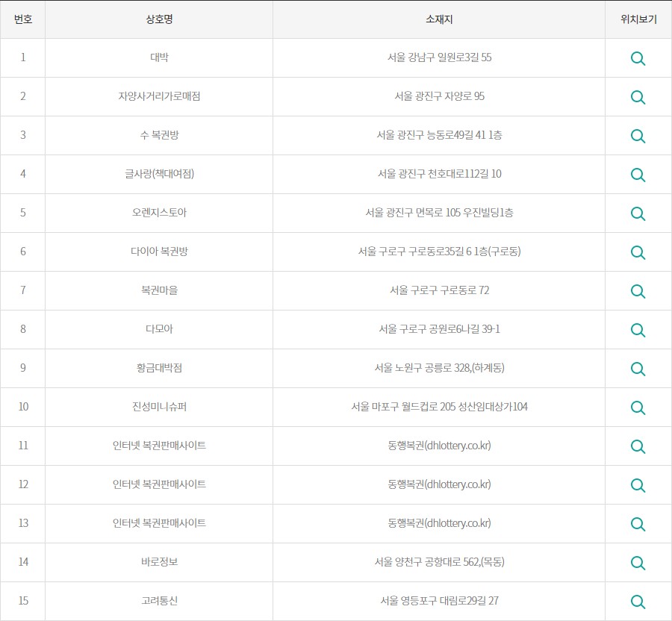
Task: Select 인터넷 복권판매사이트 in row 13
Action: coord(159,523)
